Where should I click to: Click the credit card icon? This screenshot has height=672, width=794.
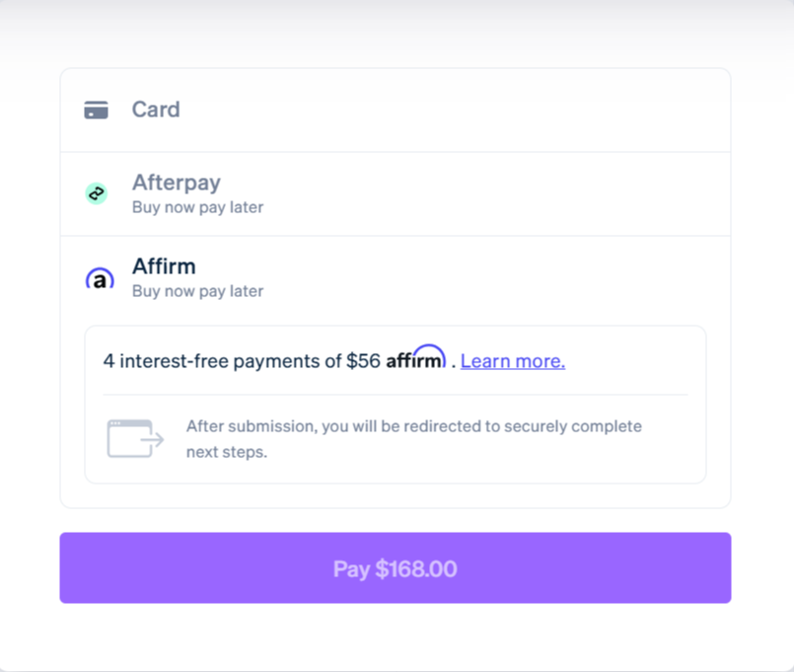click(97, 110)
